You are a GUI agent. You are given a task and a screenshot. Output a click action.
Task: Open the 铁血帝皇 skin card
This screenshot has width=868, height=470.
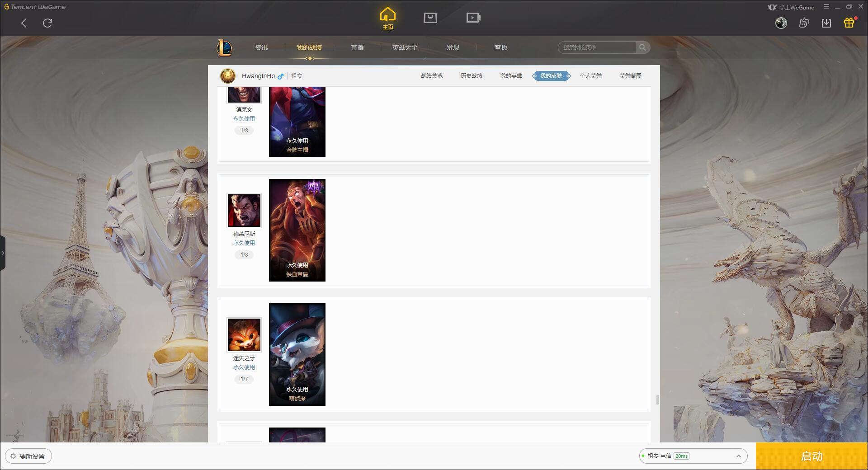click(x=297, y=230)
